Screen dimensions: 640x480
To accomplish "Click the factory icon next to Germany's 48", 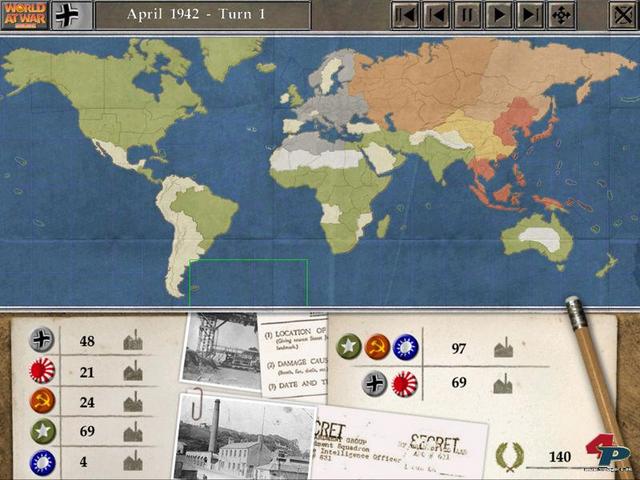I will coord(133,342).
